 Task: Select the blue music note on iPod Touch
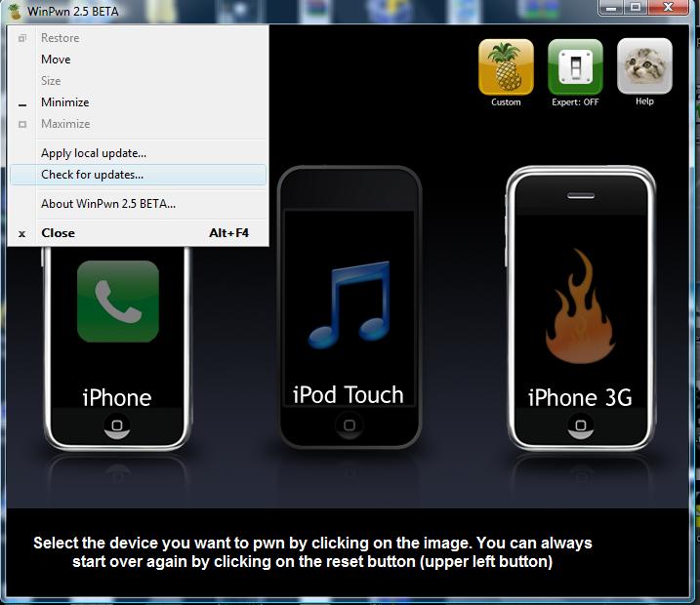click(x=349, y=303)
